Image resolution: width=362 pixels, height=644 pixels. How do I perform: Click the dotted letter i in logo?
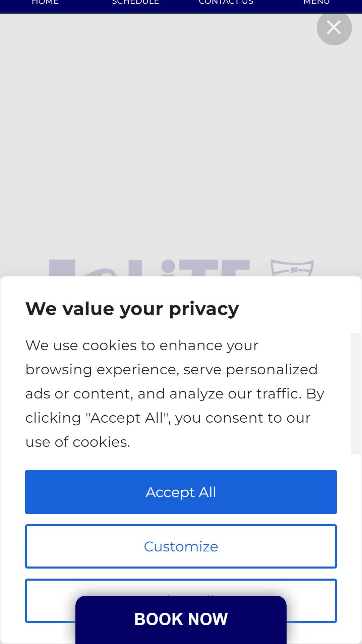[168, 268]
